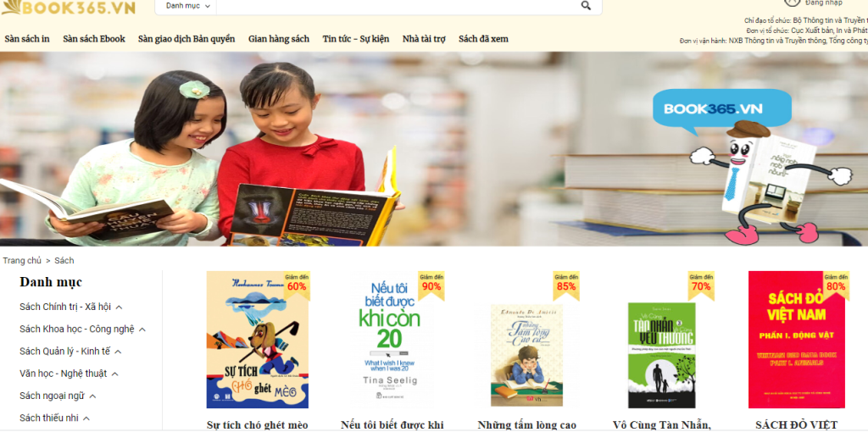
Task: Open the Sách Đỏ Việt Nam cover
Action: (797, 340)
